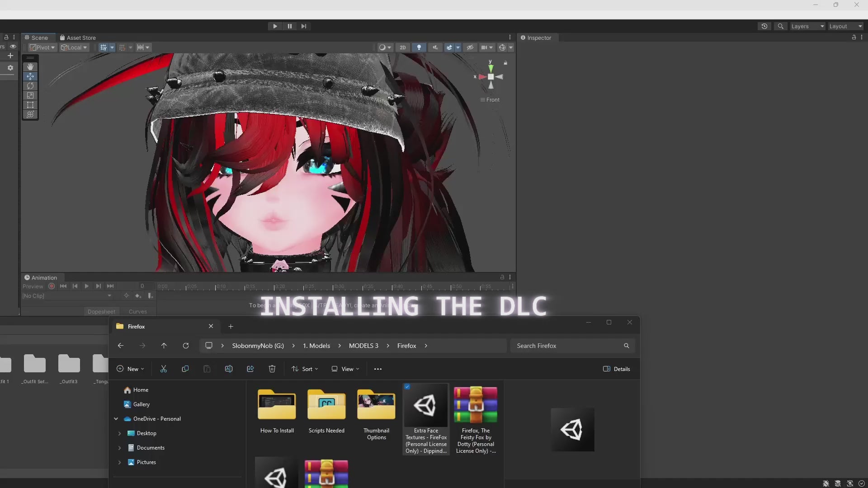
Task: Click the add animation event icon
Action: coord(150,296)
